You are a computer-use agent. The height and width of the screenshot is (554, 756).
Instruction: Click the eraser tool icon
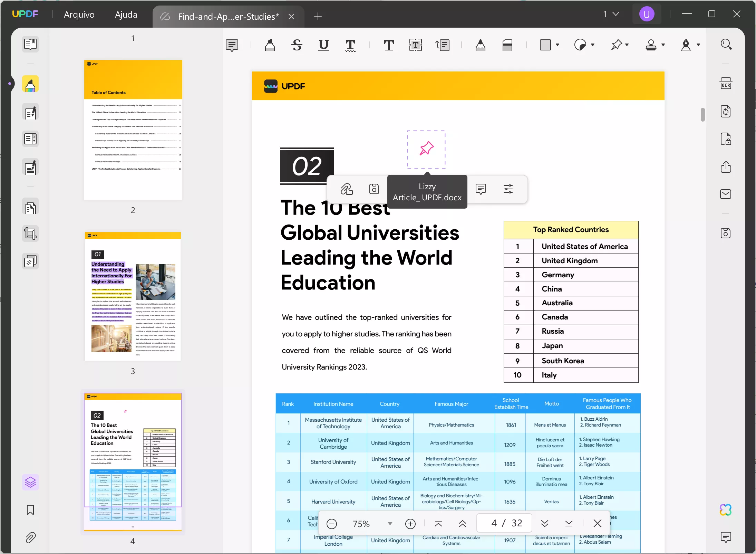click(507, 45)
